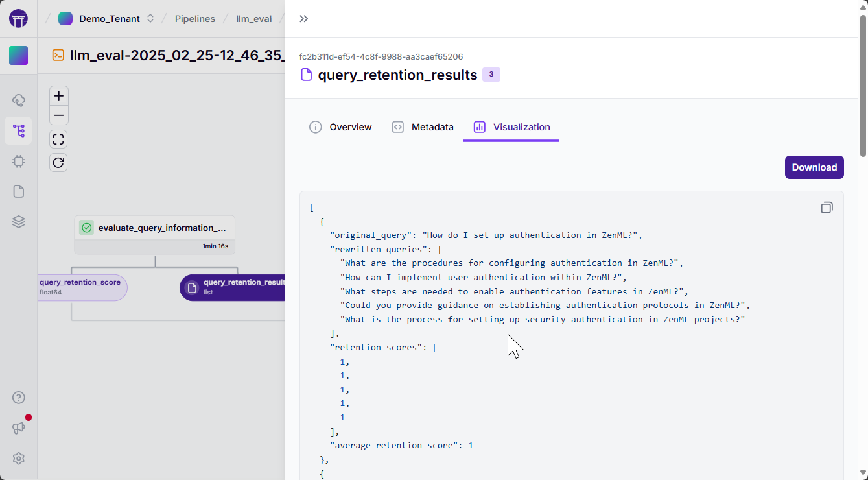868x480 pixels.
Task: Open the Artifacts file sidebar icon
Action: 18,191
